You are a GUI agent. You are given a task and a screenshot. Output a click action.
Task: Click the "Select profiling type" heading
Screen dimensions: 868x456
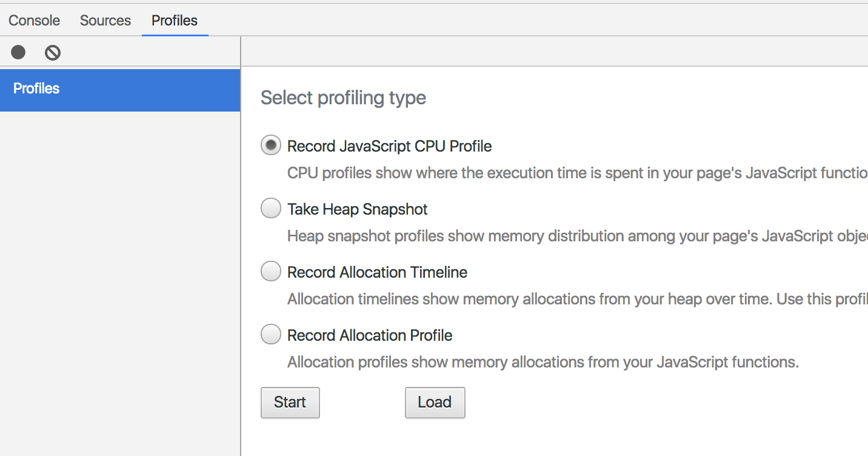[x=343, y=98]
